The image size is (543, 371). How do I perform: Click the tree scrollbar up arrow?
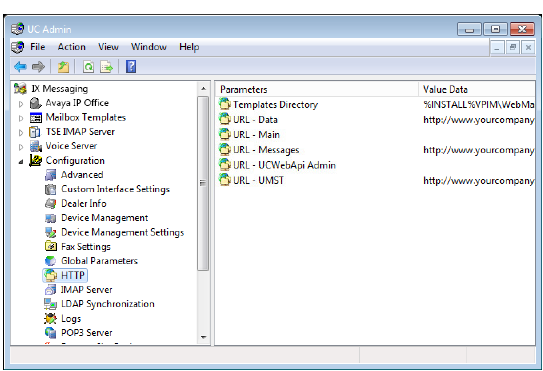[x=203, y=89]
